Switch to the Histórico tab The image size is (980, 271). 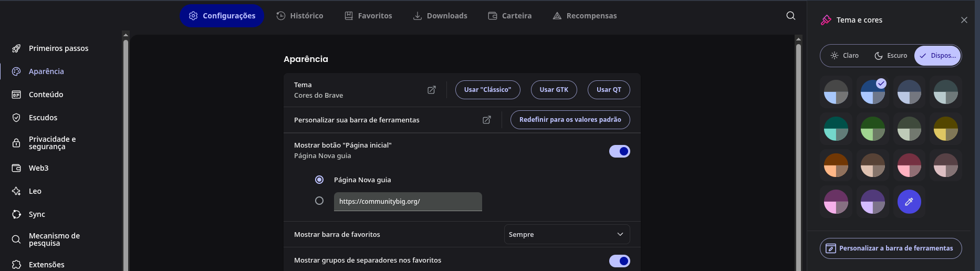300,16
